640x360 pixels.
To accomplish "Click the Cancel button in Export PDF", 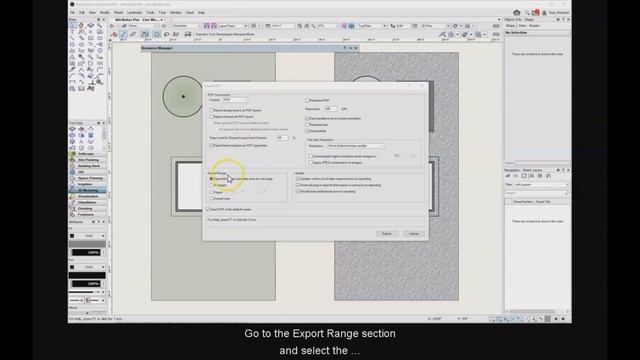I will pos(413,234).
